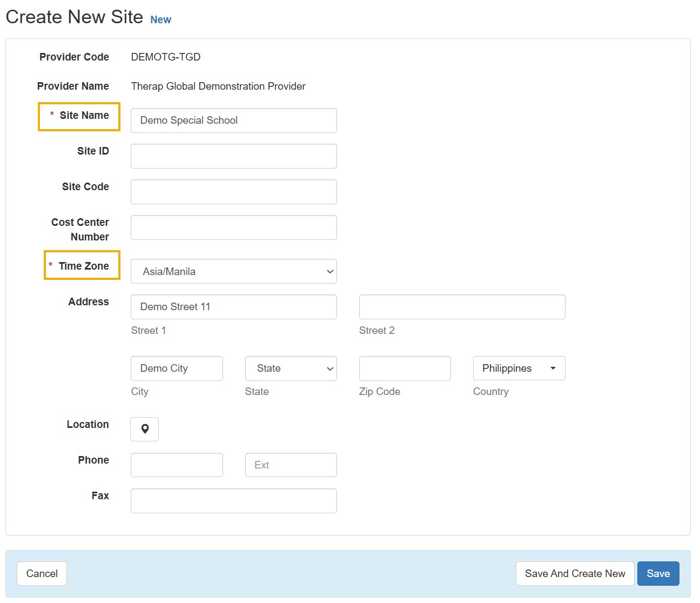Edit the Street 1 address field
Viewport: 700px width, 603px height.
point(233,307)
